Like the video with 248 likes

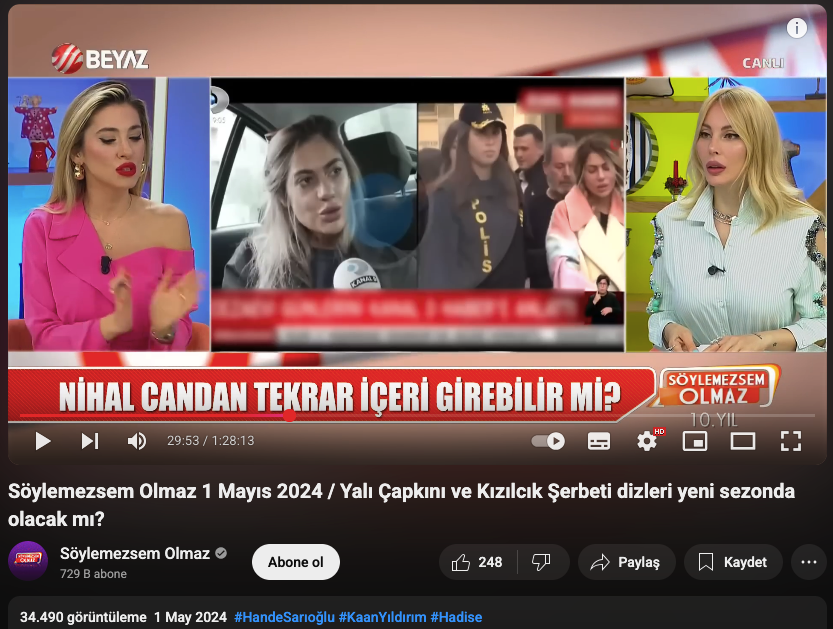pyautogui.click(x=478, y=562)
